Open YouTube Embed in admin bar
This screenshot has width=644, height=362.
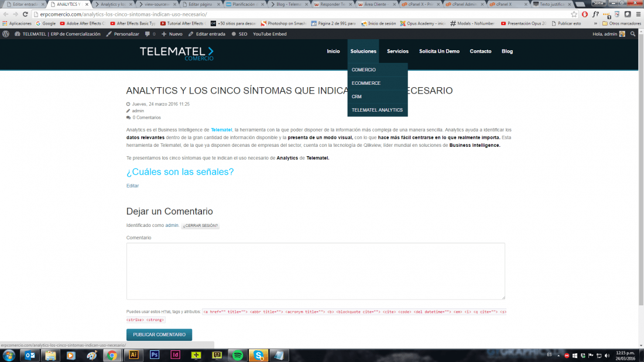[x=269, y=34]
